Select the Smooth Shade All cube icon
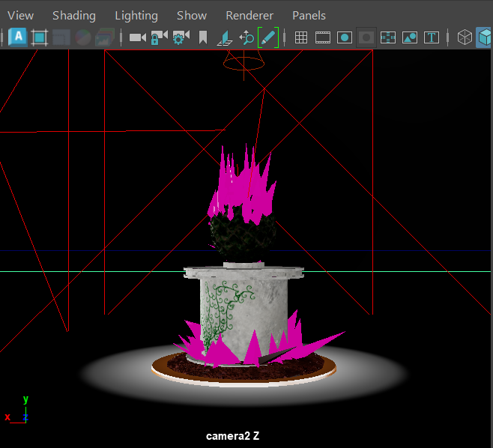 point(485,37)
